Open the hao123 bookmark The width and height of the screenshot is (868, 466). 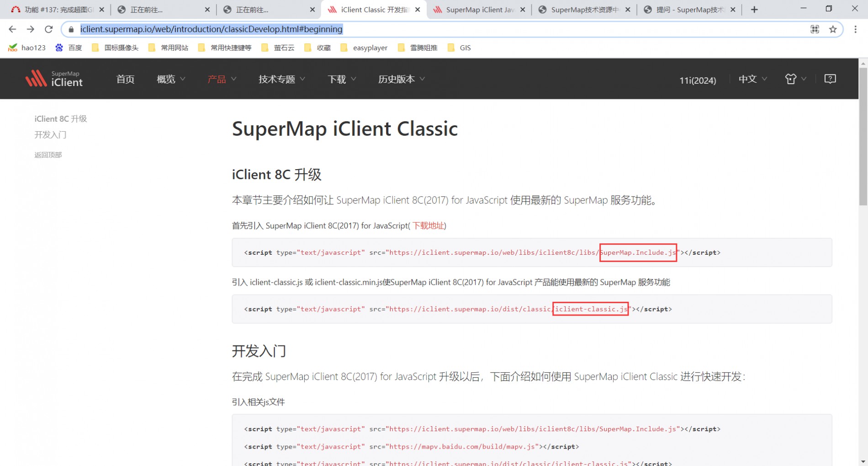click(27, 48)
